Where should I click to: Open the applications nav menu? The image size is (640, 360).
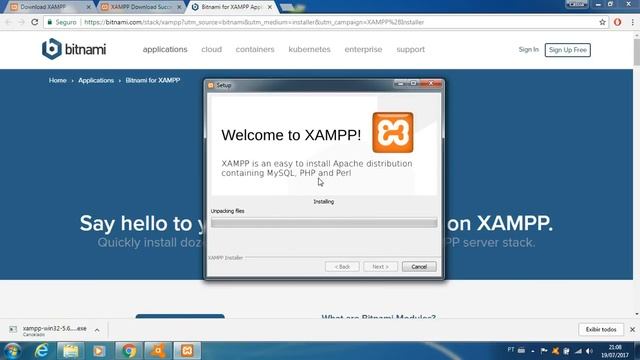[x=165, y=49]
